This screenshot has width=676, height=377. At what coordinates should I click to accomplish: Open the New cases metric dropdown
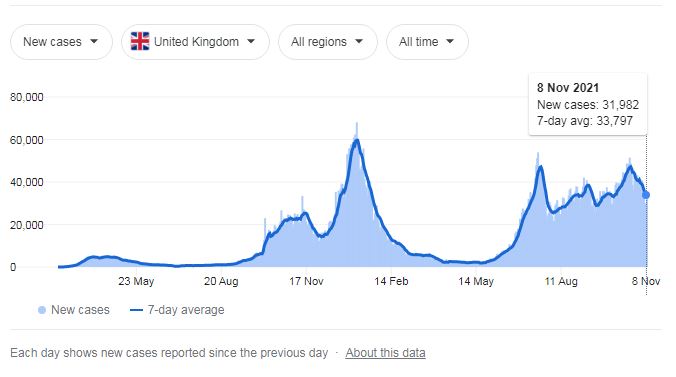[x=61, y=42]
